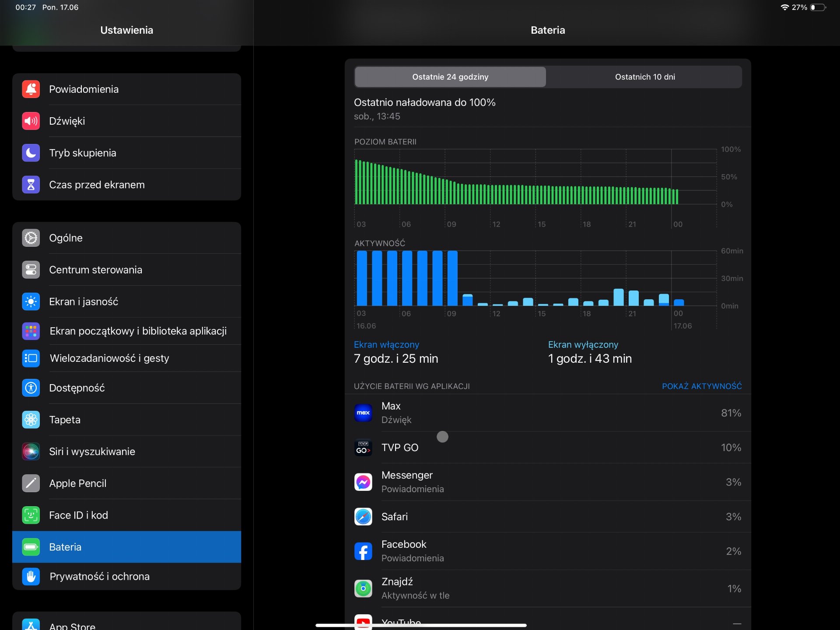Tap the Face ID i kod icon
Screen dimensions: 840x630
coord(31,515)
